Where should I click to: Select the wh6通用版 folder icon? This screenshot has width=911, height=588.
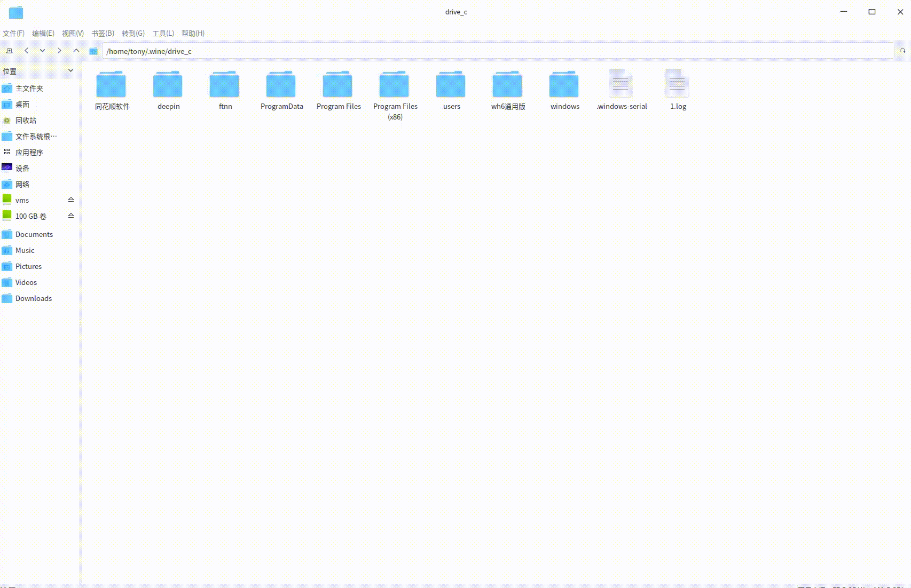pyautogui.click(x=507, y=84)
